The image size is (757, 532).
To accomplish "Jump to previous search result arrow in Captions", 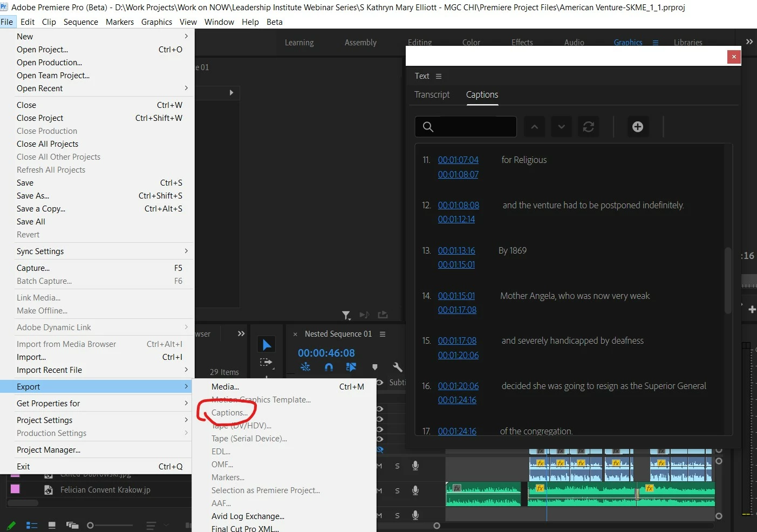I will (534, 127).
